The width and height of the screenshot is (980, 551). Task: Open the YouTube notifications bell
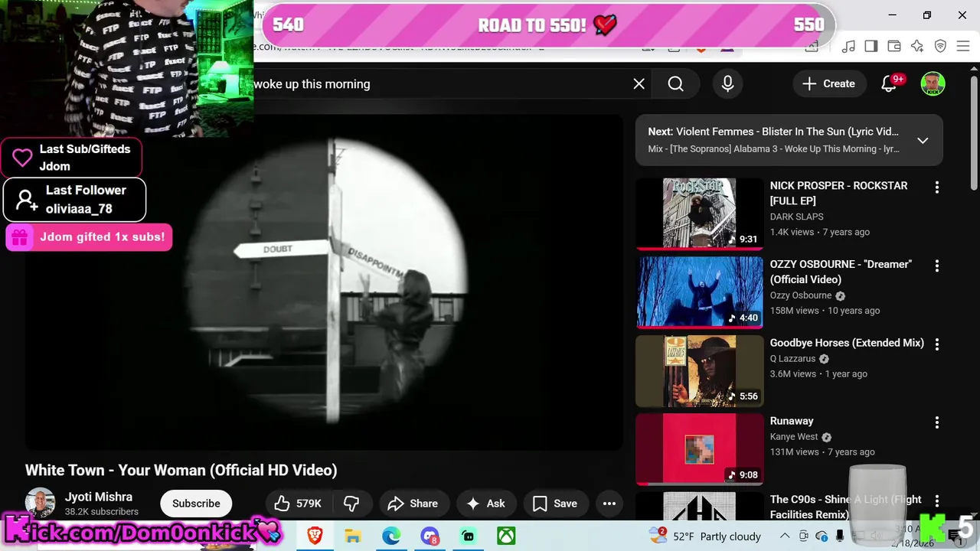tap(890, 84)
